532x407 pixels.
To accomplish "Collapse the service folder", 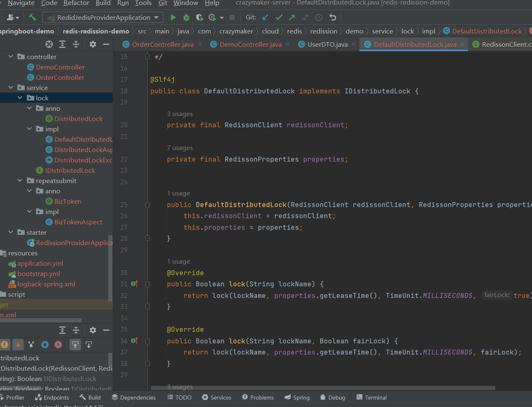I will (11, 88).
